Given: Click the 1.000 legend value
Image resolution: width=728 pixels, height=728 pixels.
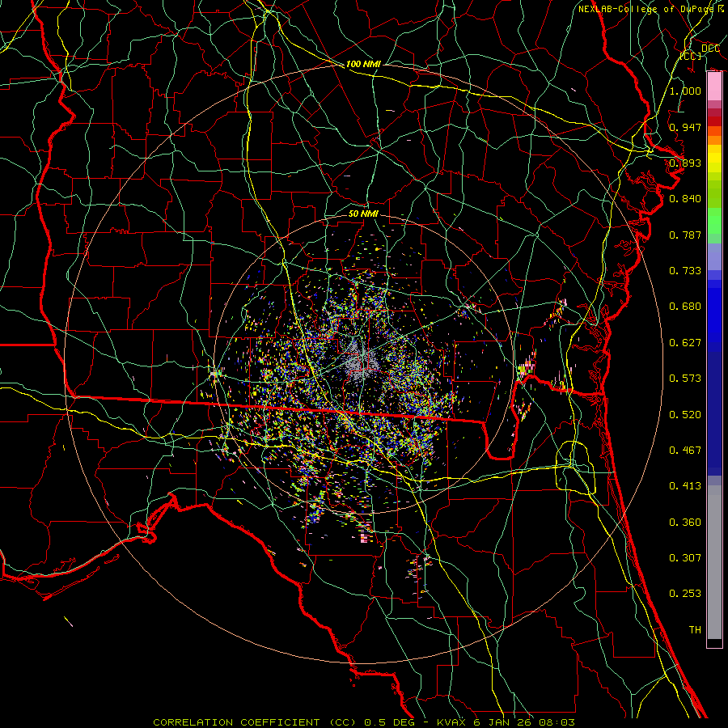Looking at the screenshot, I should (x=685, y=91).
